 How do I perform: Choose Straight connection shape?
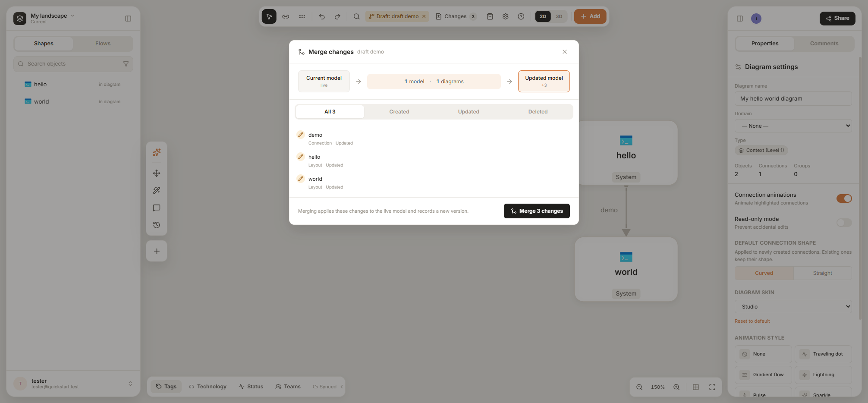822,273
